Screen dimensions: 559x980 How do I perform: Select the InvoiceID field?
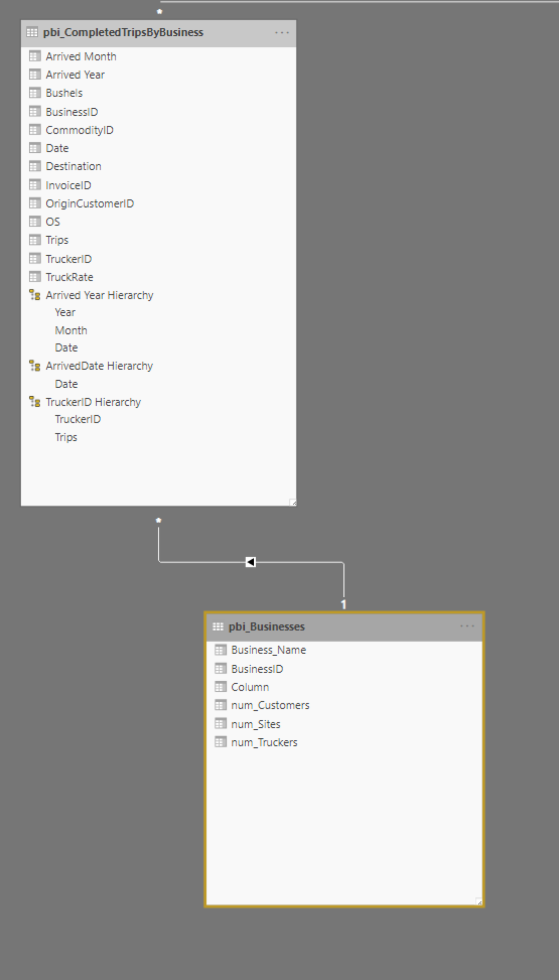(68, 185)
